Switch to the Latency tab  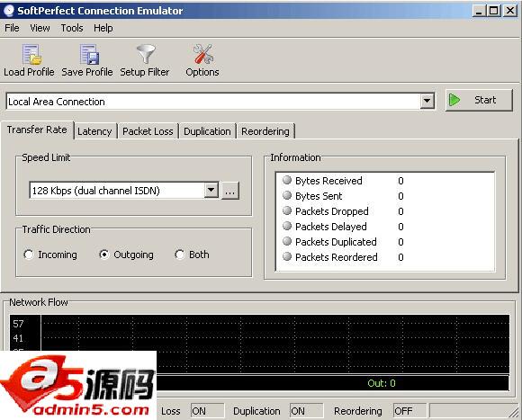pos(94,131)
